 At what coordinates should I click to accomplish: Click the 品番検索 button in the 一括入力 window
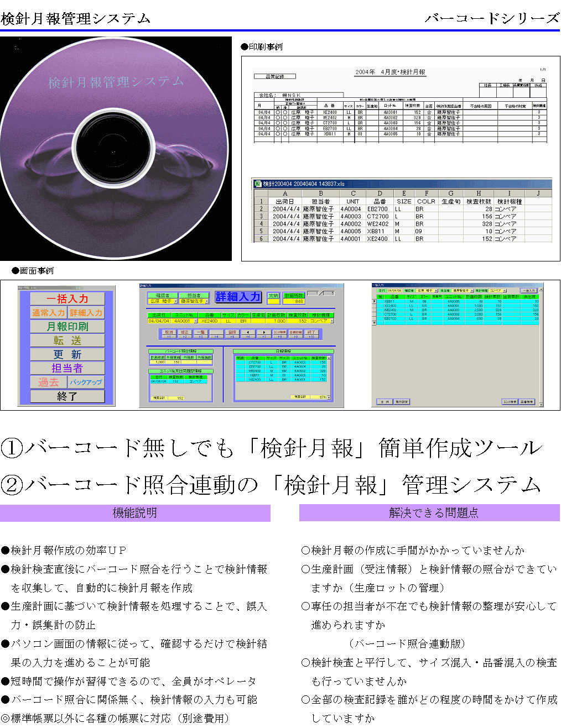point(527,402)
